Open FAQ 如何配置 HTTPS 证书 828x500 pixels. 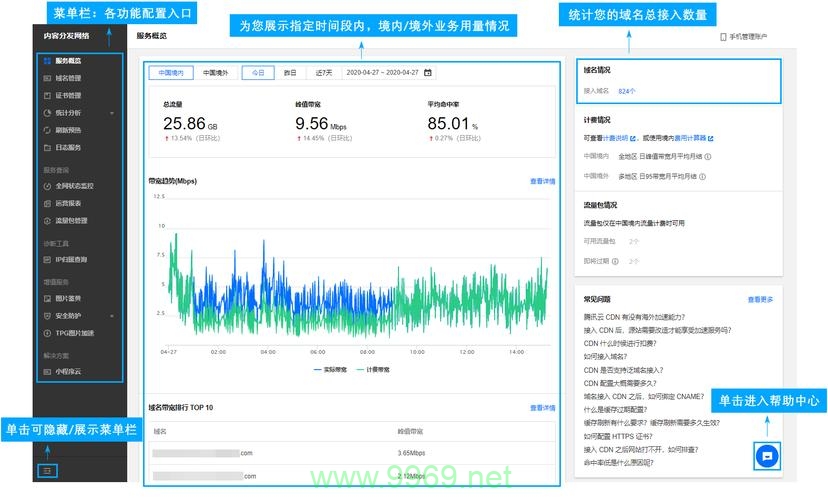click(x=618, y=436)
